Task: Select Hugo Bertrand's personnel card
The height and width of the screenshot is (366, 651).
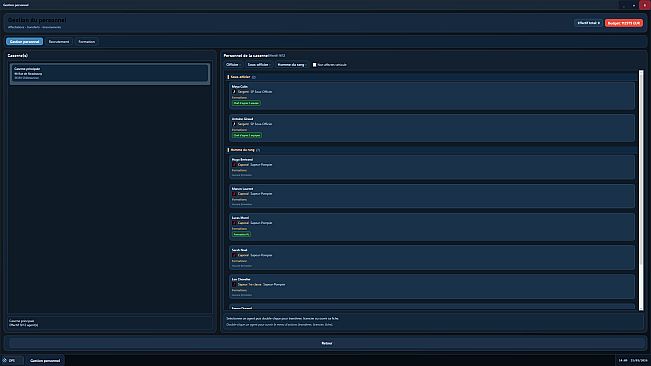Action: click(x=432, y=167)
